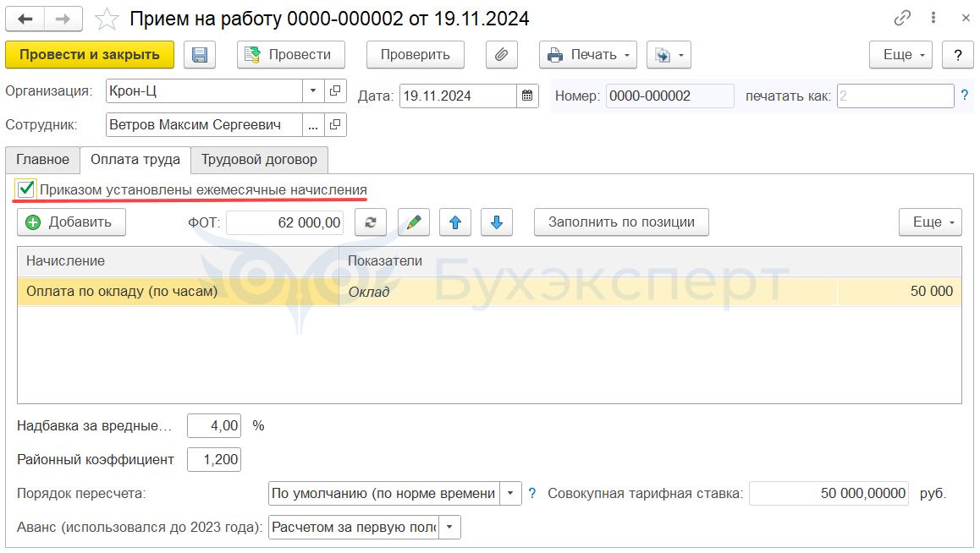Show help hint next to печатать как

click(x=965, y=96)
